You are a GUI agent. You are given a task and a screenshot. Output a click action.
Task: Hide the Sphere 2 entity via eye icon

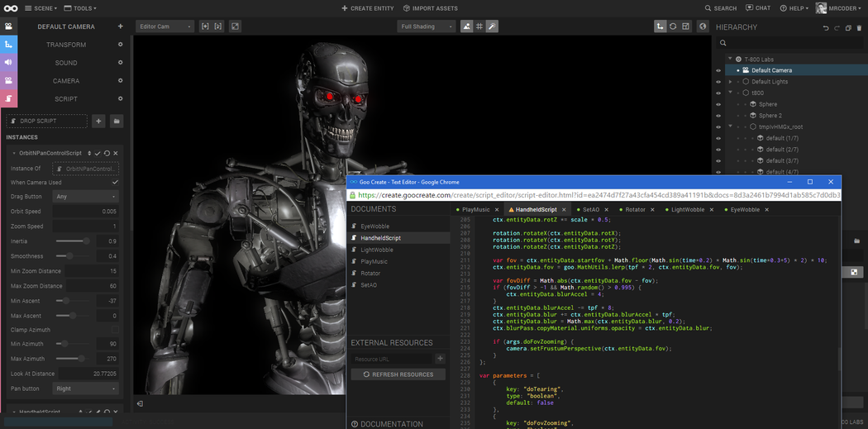tap(718, 116)
